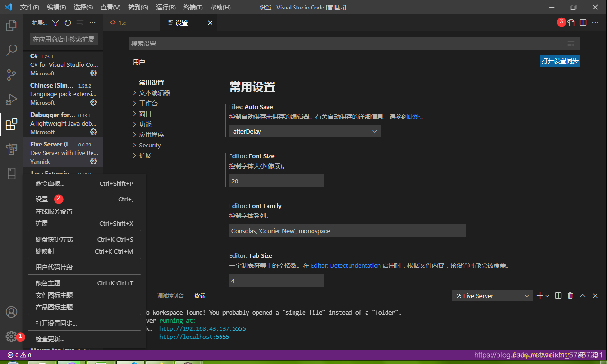Open http://192.168.43.137:5555 terminal link
Viewport: 607px width, 364px height.
[x=202, y=328]
